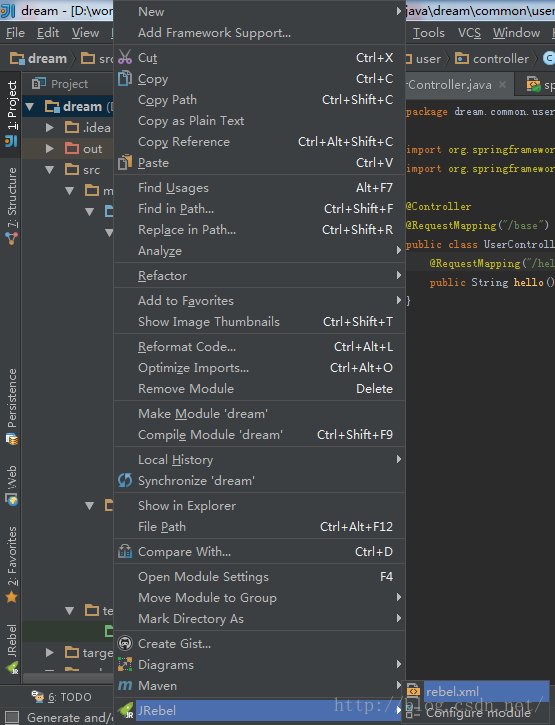Choose Reformat Code menu entry

[x=259, y=347]
